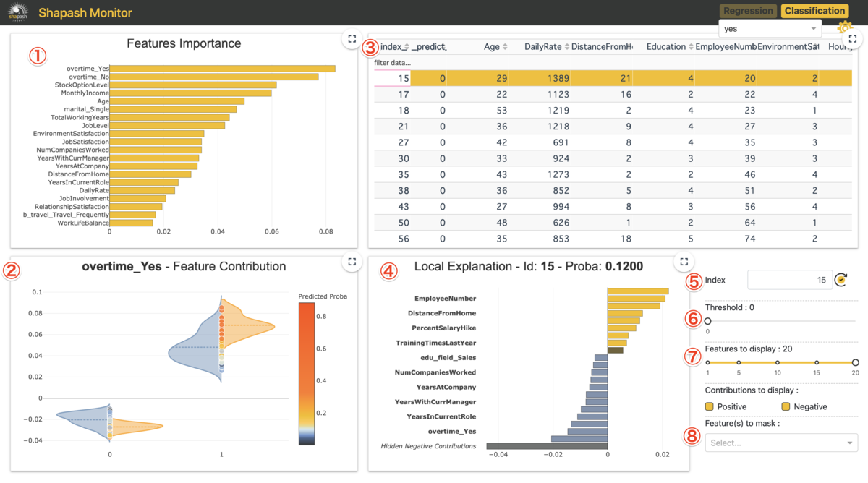Click the EnvironmentSatisfaction importance bar
This screenshot has width=868, height=483.
[157, 134]
